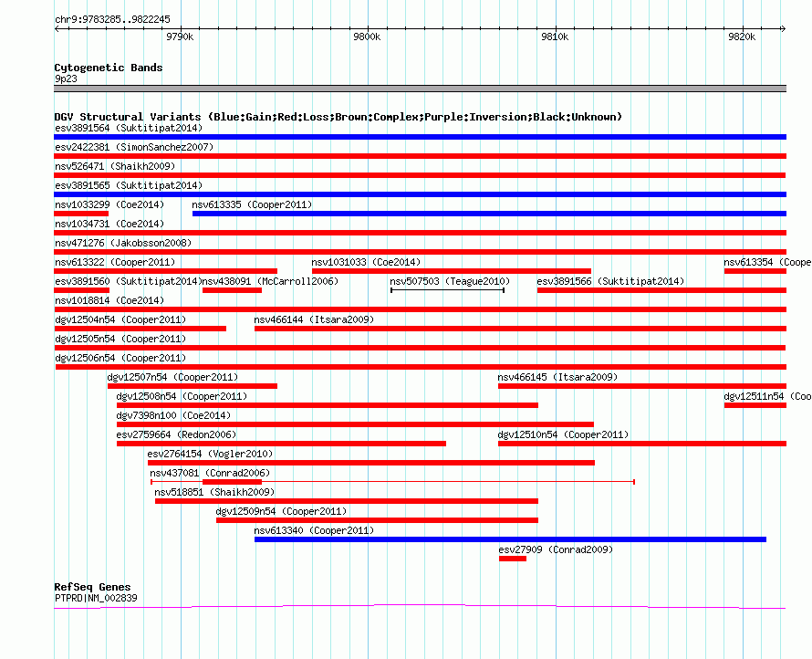Open nsv518851 (Shaikh2009) label
Image resolution: width=812 pixels, height=659 pixels.
coord(214,492)
